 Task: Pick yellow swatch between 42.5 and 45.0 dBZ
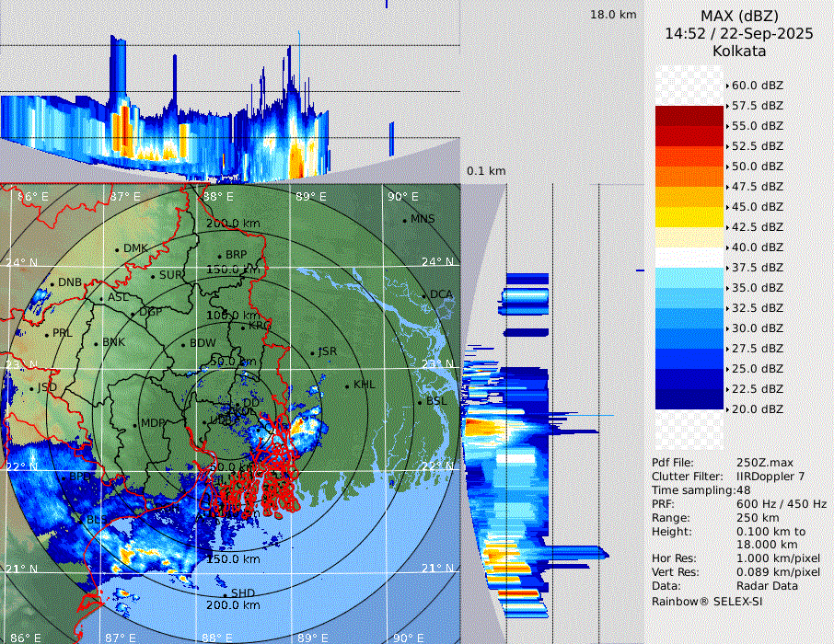coord(689,217)
